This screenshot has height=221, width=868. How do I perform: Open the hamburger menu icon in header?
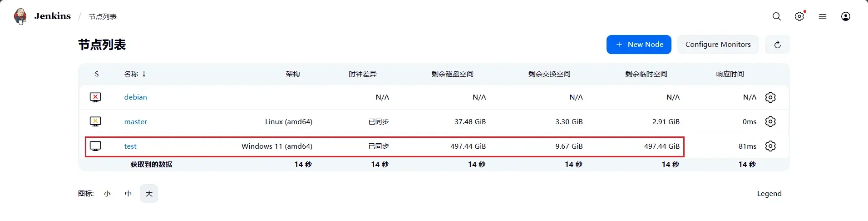(823, 16)
